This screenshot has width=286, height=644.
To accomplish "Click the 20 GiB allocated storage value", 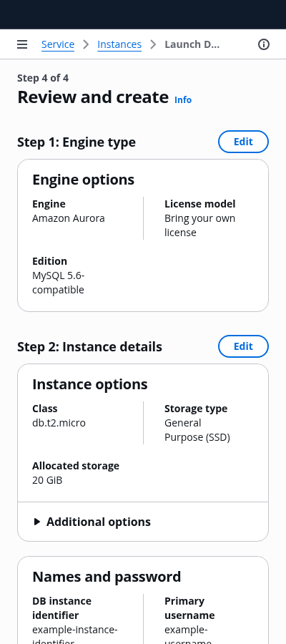I will click(47, 479).
